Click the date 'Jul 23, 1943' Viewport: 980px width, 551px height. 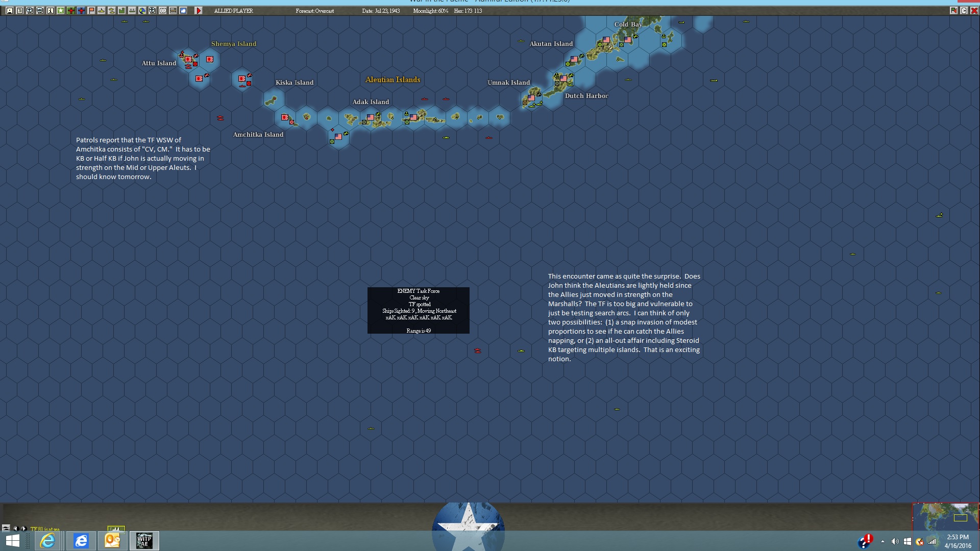click(381, 11)
